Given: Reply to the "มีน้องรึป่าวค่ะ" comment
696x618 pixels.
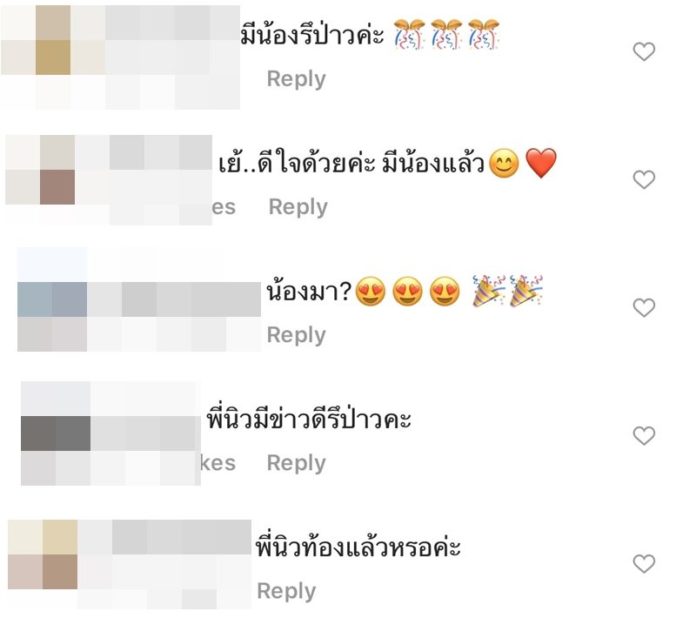Looking at the screenshot, I should (296, 79).
